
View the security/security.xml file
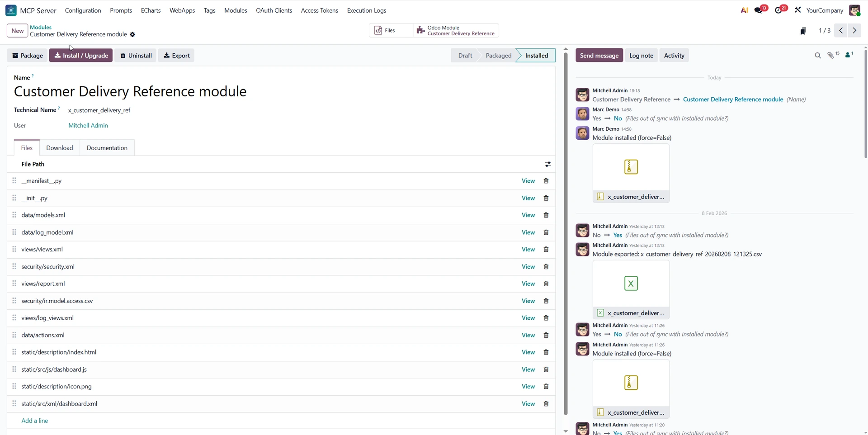pyautogui.click(x=528, y=267)
